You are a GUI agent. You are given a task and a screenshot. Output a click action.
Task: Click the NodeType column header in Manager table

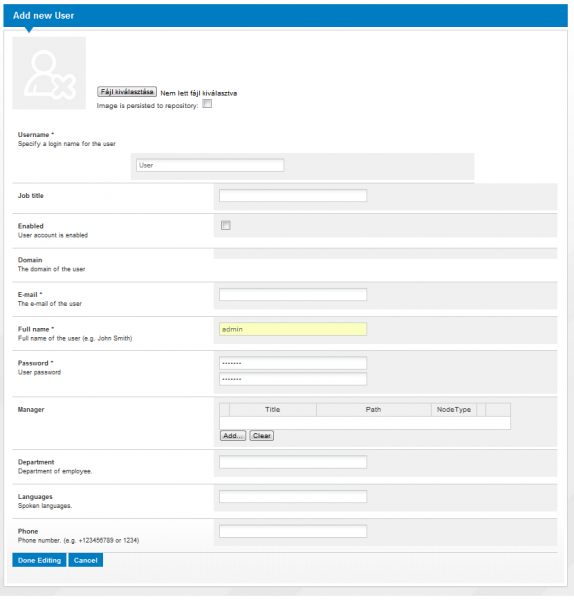click(x=454, y=409)
